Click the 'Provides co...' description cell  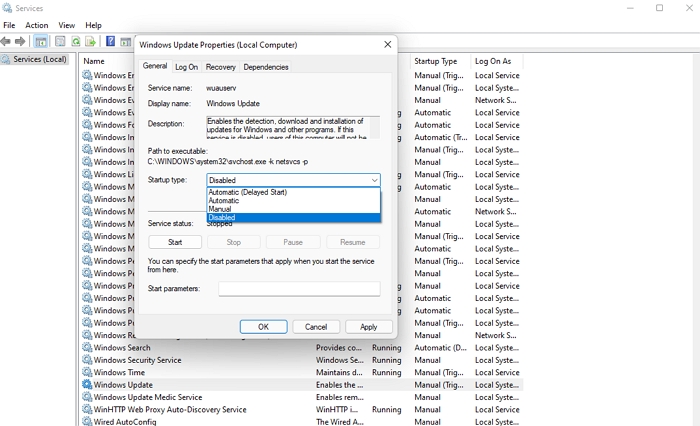(339, 347)
